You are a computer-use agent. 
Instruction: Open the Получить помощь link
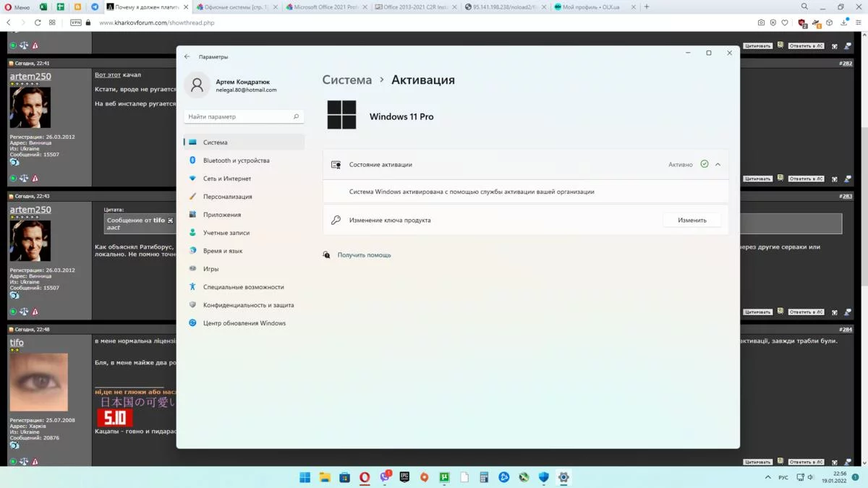[x=364, y=255]
